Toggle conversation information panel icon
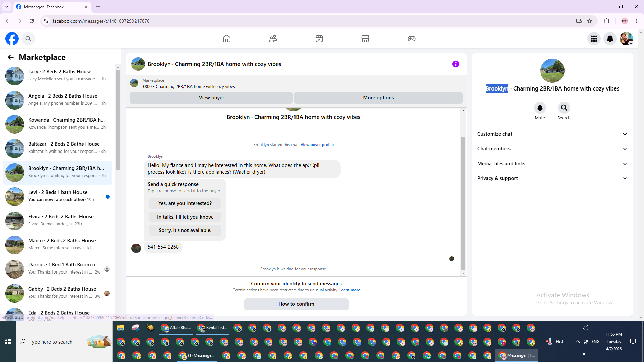This screenshot has height=362, width=644. pyautogui.click(x=455, y=64)
